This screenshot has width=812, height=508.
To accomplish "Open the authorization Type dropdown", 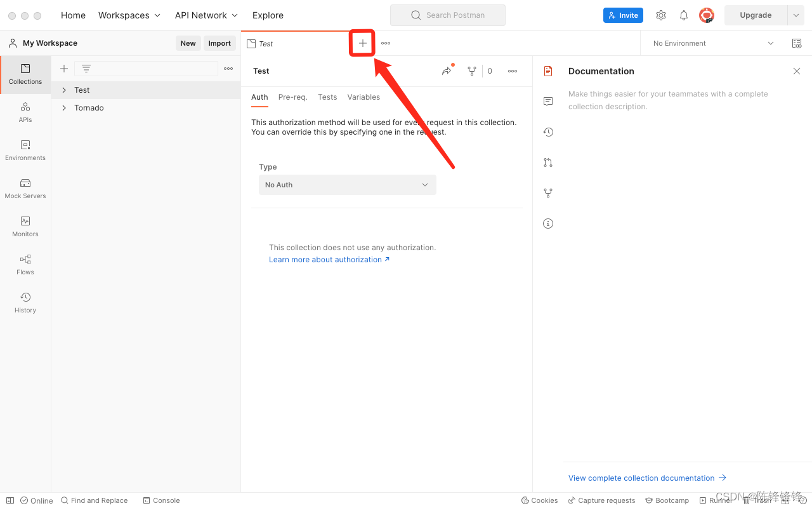I will tap(348, 185).
